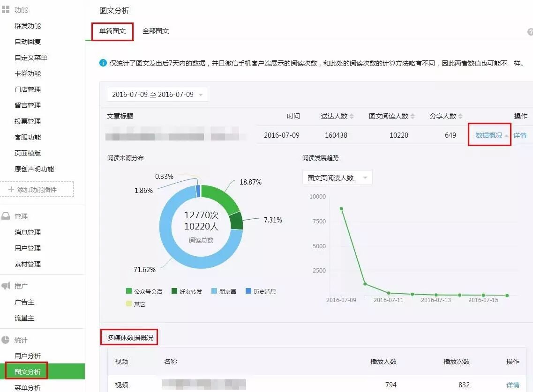The width and height of the screenshot is (533, 392).
Task: Toggle 公众号会话 legend item
Action: pyautogui.click(x=144, y=291)
